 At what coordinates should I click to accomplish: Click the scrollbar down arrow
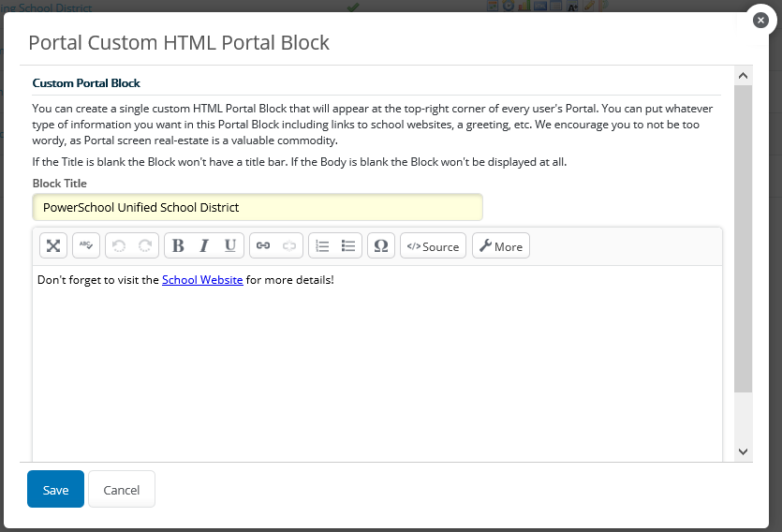pos(743,451)
